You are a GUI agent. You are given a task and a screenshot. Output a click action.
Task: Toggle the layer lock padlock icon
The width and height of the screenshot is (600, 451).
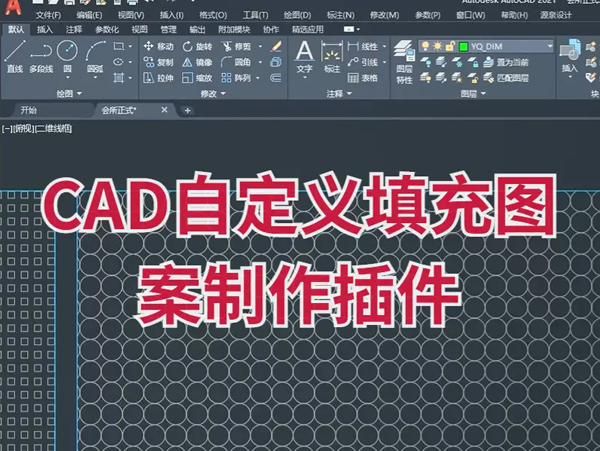[x=450, y=47]
